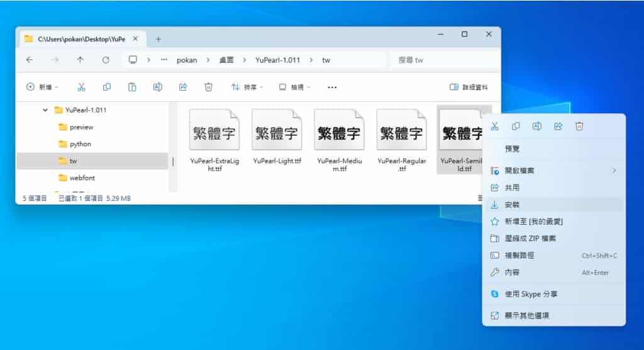Click Share icon in context menu

[x=558, y=127]
